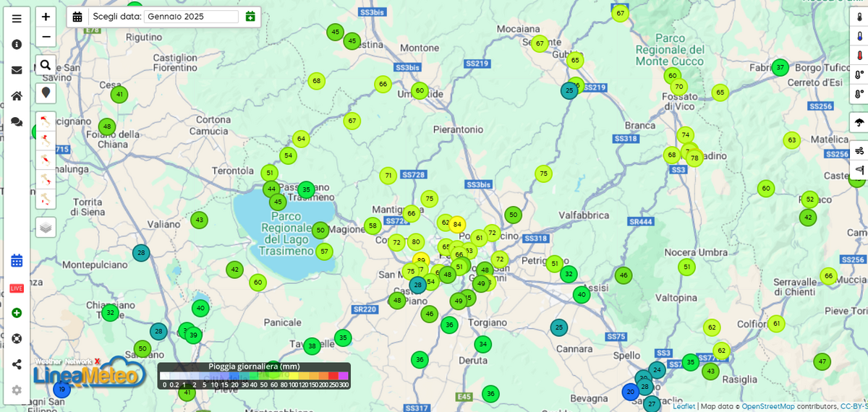
Task: Open the chat bubbles icon
Action: click(17, 122)
